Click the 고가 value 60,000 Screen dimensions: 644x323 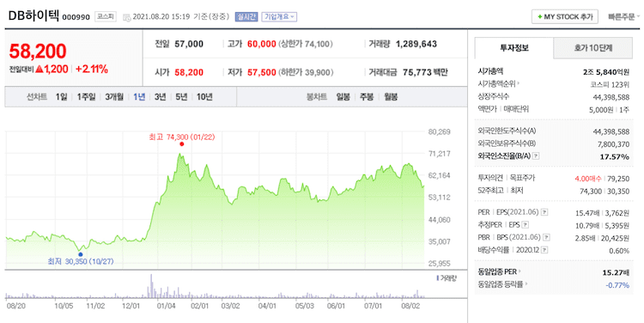tap(262, 44)
